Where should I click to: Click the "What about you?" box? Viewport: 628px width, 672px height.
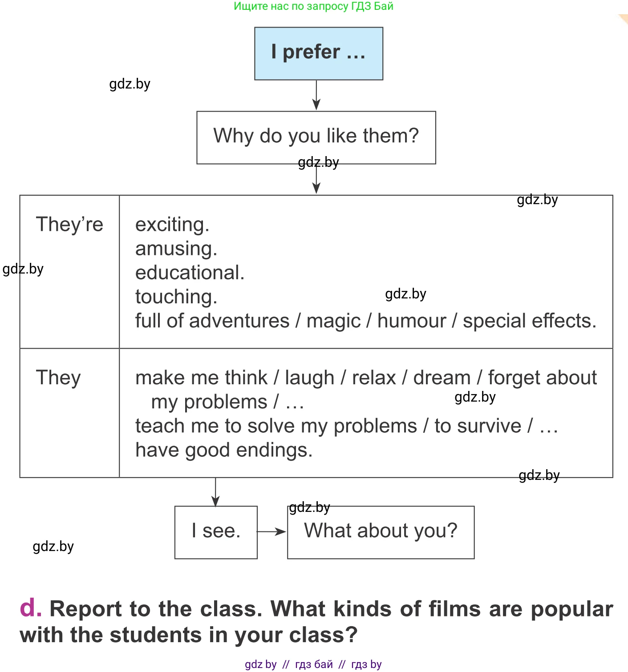coord(381,532)
